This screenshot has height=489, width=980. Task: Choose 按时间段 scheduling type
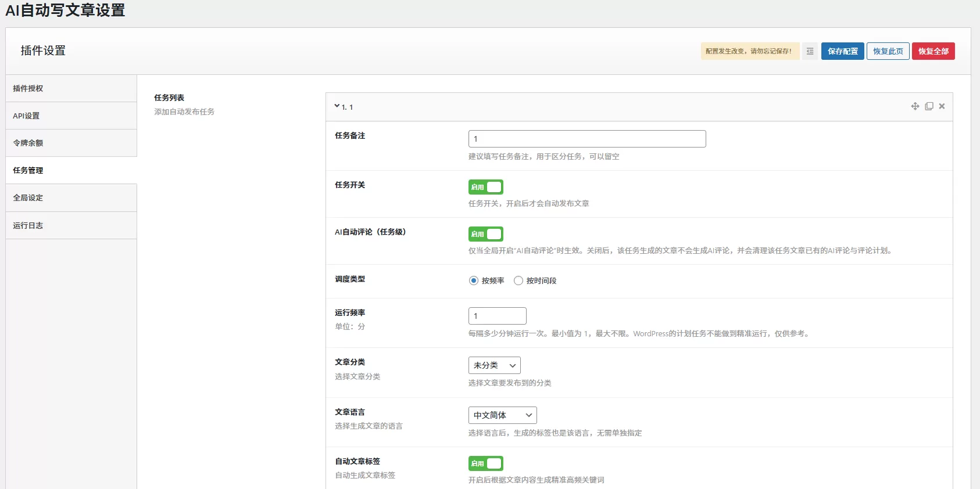pos(518,281)
